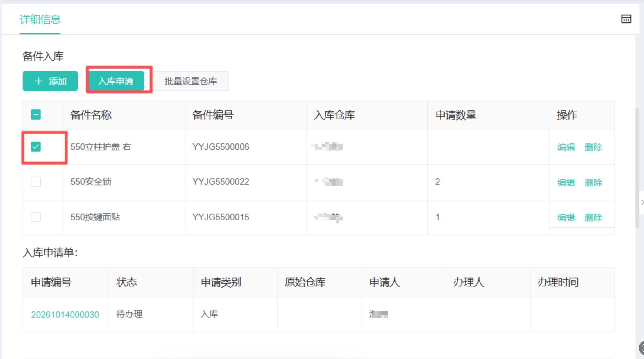Uncheck the 550立柱护盖 右 row checkbox
The width and height of the screenshot is (644, 359).
click(x=36, y=147)
